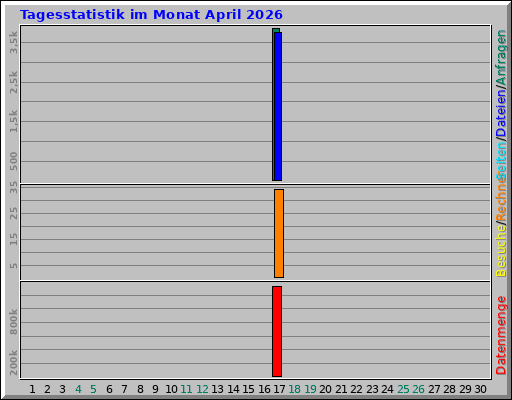Click day label 27 on the x-axis
The width and height of the screenshot is (512, 400).
coord(434,389)
